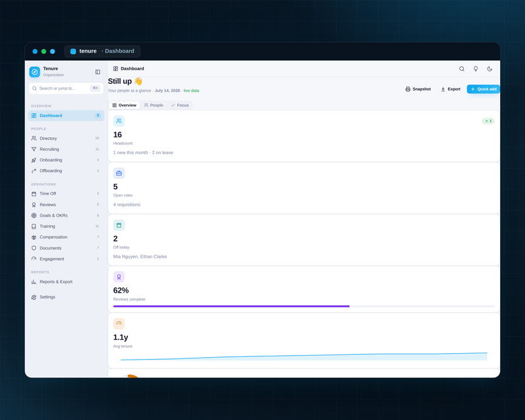This screenshot has width=525, height=420.
Task: Open Recruiting funnel icon in sidebar
Action: tap(34, 149)
